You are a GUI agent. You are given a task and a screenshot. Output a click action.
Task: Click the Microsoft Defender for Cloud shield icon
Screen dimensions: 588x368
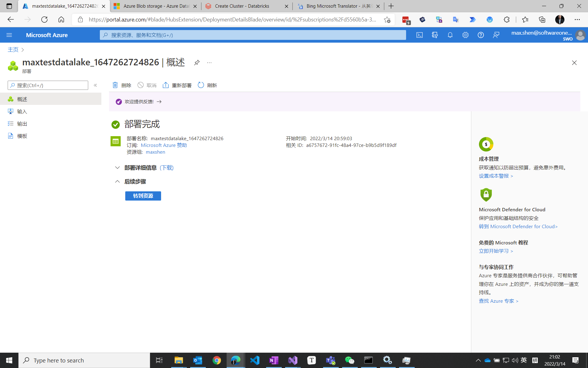486,195
